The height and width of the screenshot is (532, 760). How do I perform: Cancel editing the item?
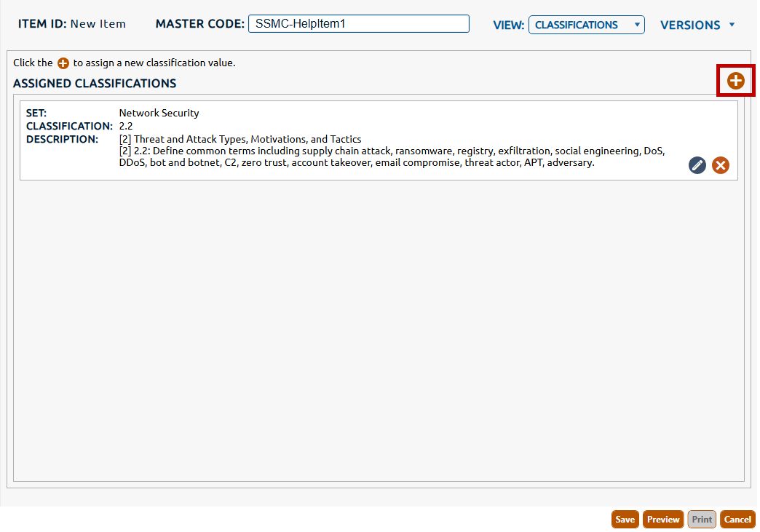pos(737,519)
